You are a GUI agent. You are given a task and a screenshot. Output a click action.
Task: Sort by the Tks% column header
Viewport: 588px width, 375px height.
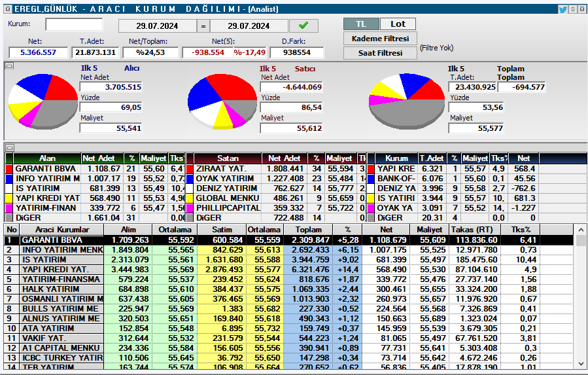[x=521, y=229]
